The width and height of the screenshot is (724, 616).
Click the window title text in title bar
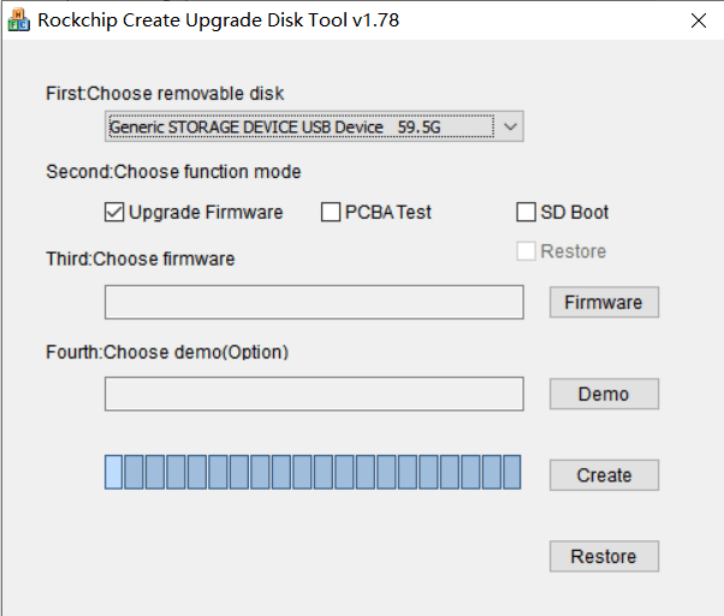coord(218,20)
